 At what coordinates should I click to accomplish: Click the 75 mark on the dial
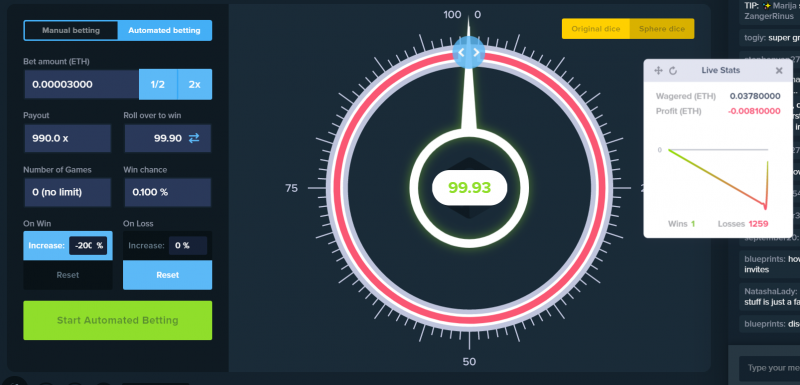point(291,189)
